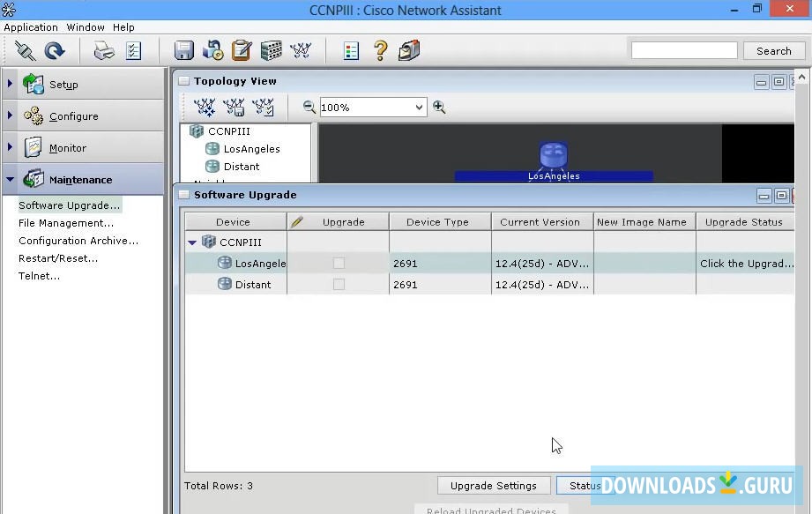Select the Distant row in upgrade table
812x514 pixels.
489,285
